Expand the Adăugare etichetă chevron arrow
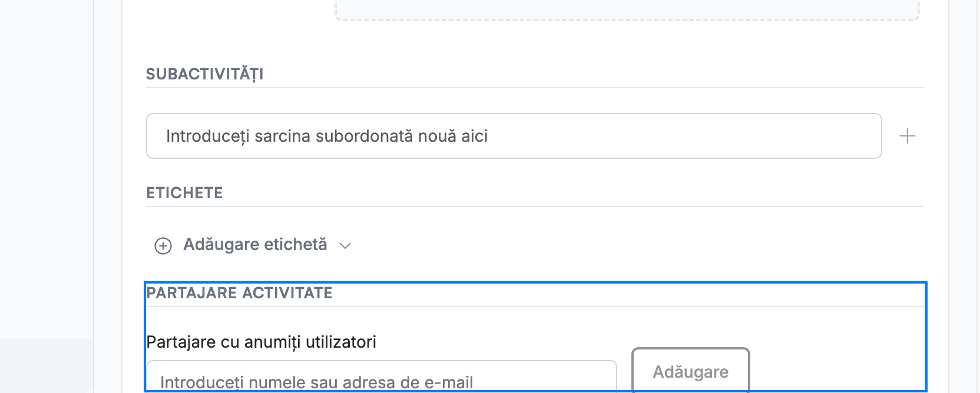 pyautogui.click(x=345, y=245)
